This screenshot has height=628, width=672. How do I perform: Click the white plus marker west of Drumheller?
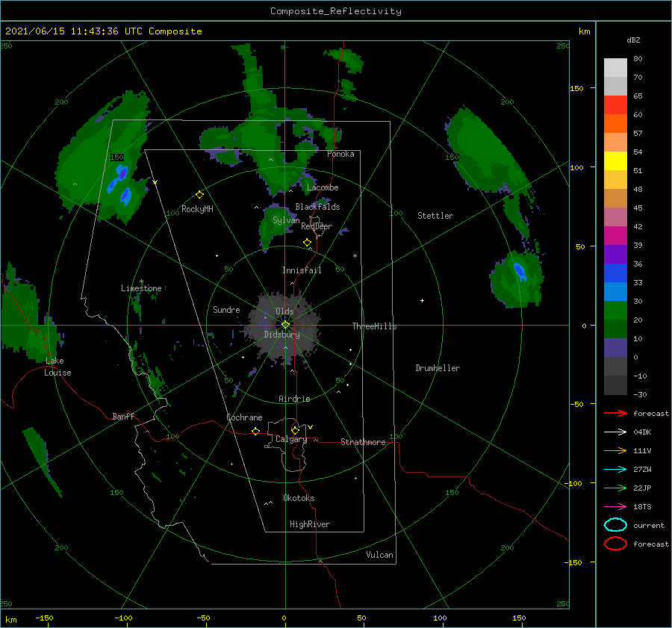point(422,300)
